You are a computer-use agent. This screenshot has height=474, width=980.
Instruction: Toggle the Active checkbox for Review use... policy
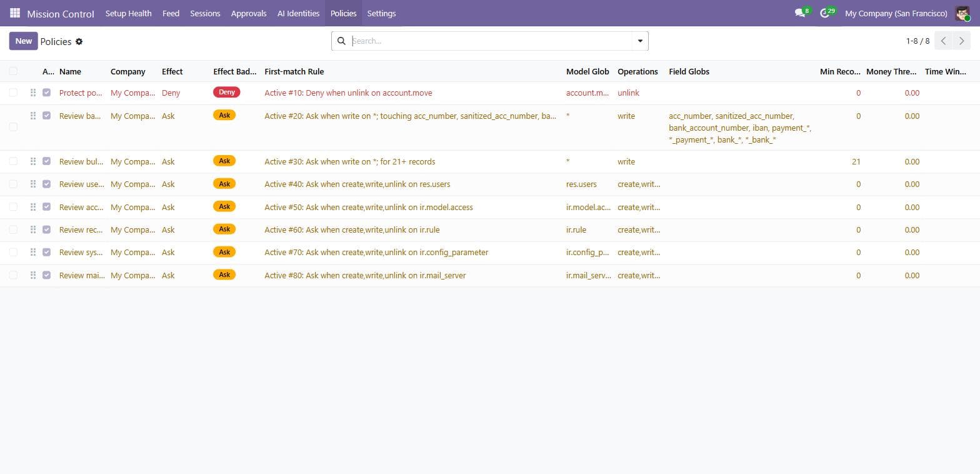click(x=46, y=184)
